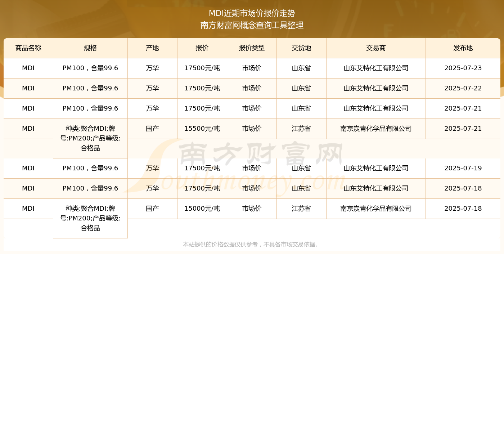
Task: Click 南京炭青化学品有限公司 in the 15000元/吨 row
Action: 376,209
